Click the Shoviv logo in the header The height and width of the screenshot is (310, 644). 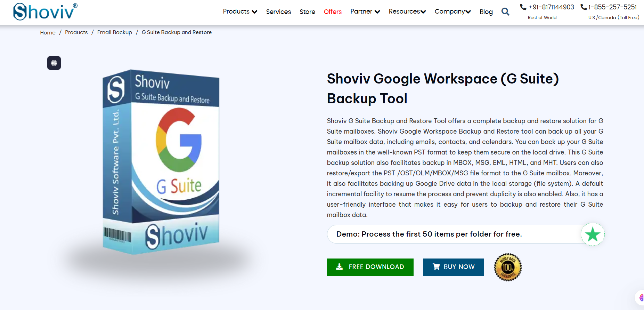click(x=45, y=11)
